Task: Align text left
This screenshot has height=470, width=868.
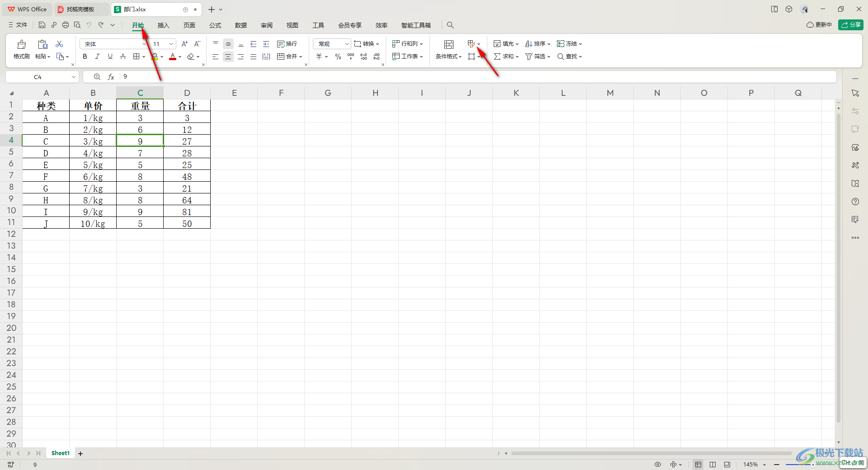Action: (216, 56)
